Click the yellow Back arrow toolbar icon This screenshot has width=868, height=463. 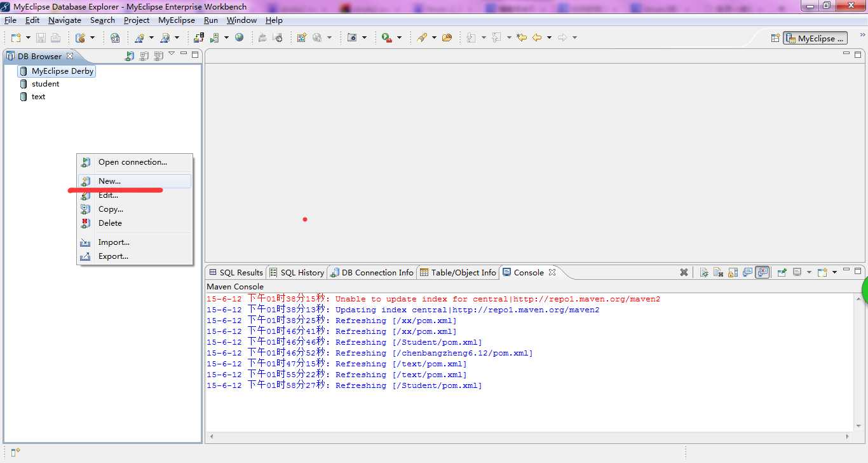(x=537, y=38)
